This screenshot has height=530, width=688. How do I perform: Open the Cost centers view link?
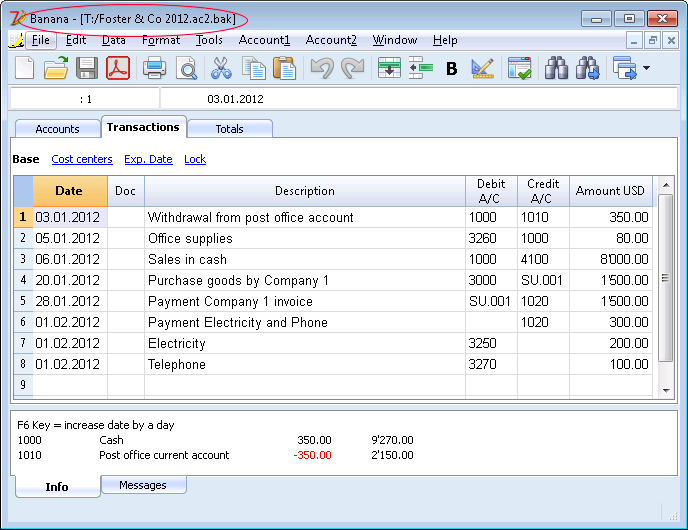click(82, 159)
